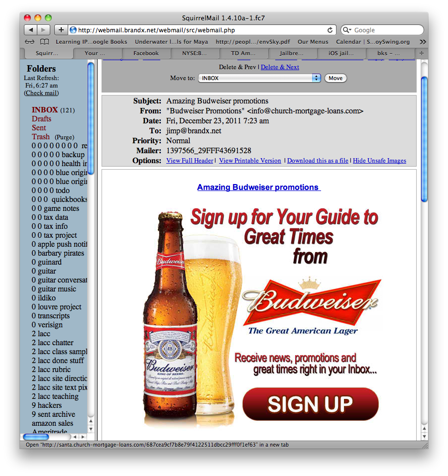
Task: Click folder pane scroll right arrow
Action: click(83, 437)
